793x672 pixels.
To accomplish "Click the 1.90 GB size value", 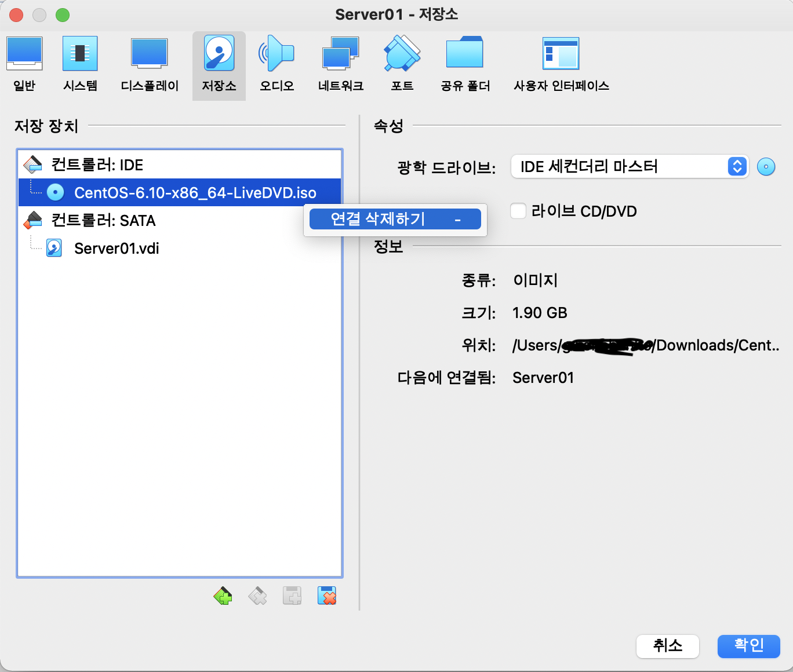I will click(540, 313).
